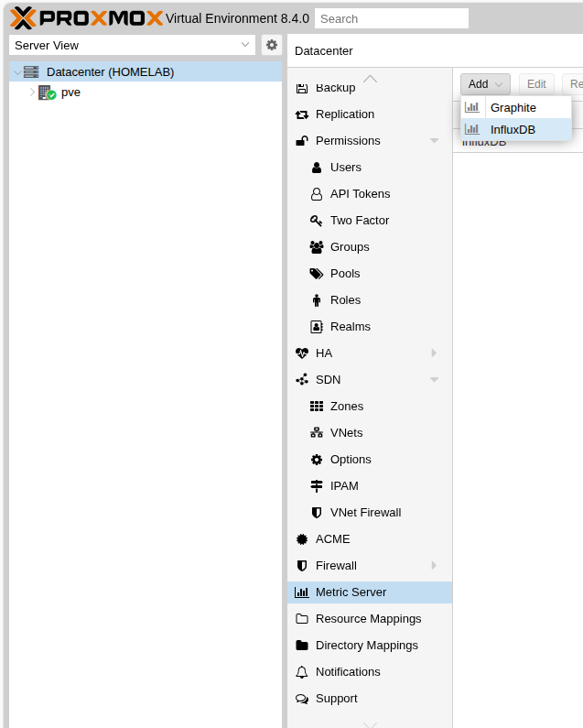Viewport: 583px width, 728px height.
Task: Click the SDN network nodes icon
Action: 302,380
